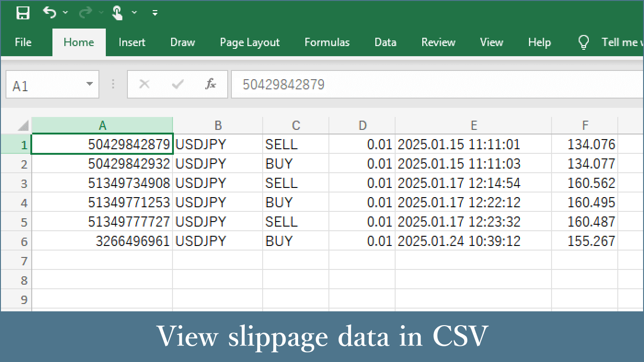Click SELL cell in row 1
Image resolution: width=644 pixels, height=362 pixels.
296,144
